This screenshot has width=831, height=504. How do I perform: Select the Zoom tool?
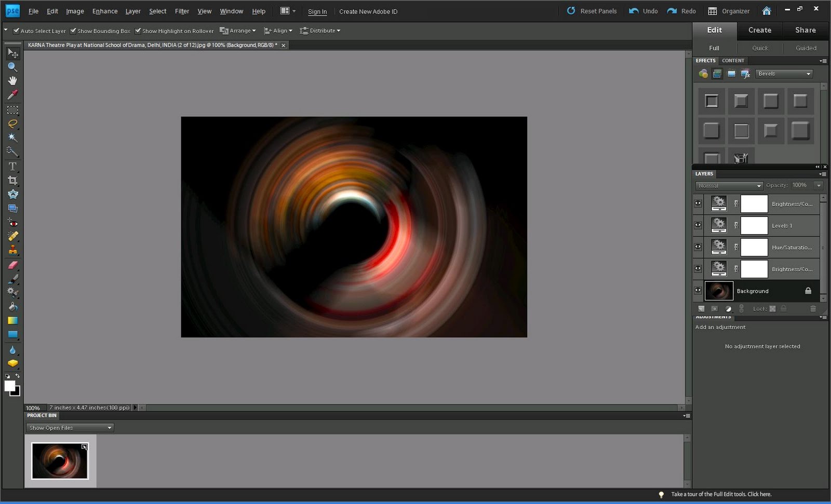tap(12, 67)
